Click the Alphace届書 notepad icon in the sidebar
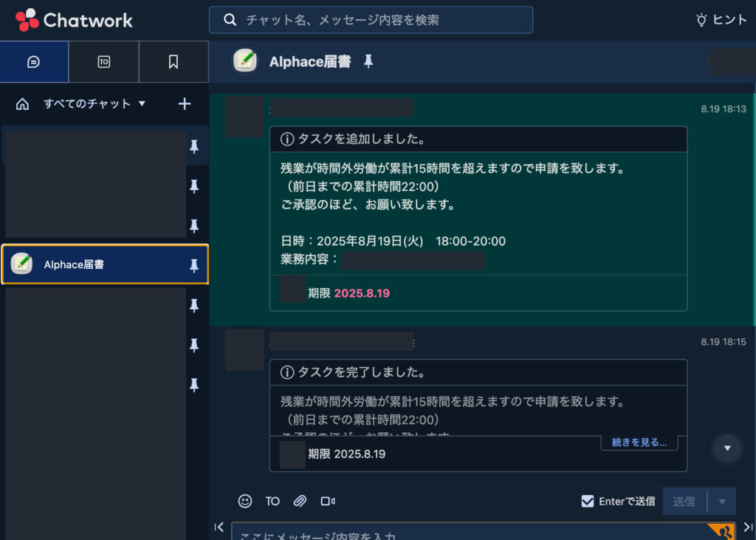Viewport: 756px width, 540px height. 21,264
